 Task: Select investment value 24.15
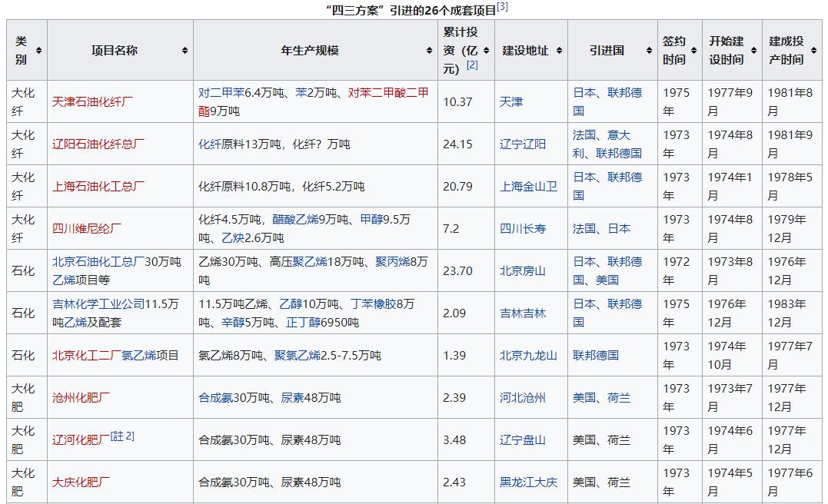[x=458, y=144]
